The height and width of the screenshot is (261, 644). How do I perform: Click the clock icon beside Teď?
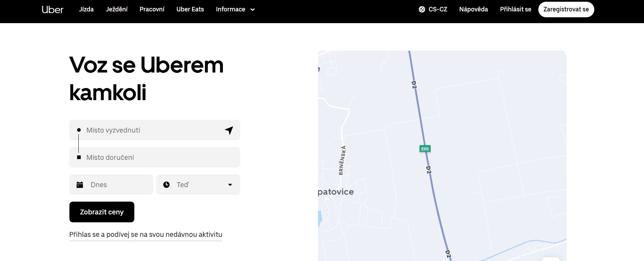coord(166,185)
